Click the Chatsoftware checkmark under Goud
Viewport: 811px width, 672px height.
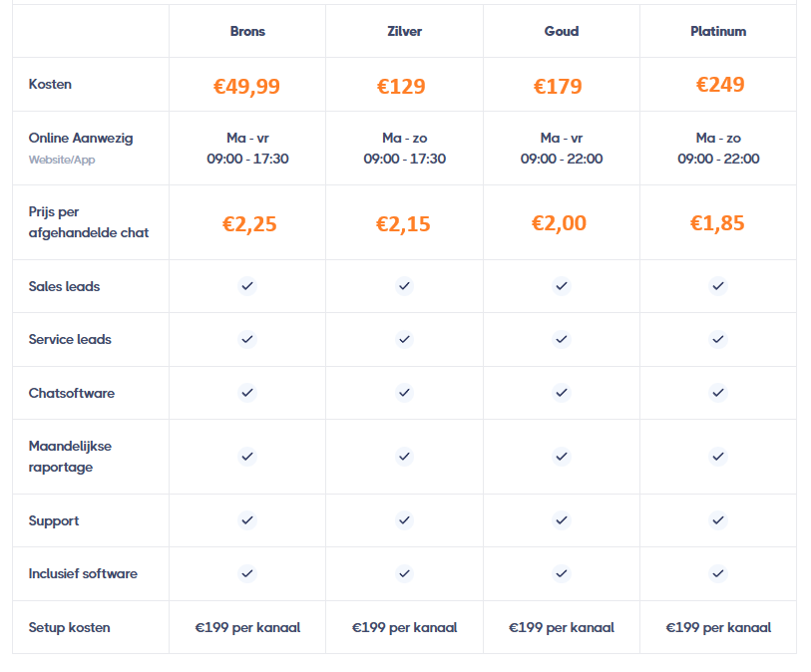pos(562,393)
